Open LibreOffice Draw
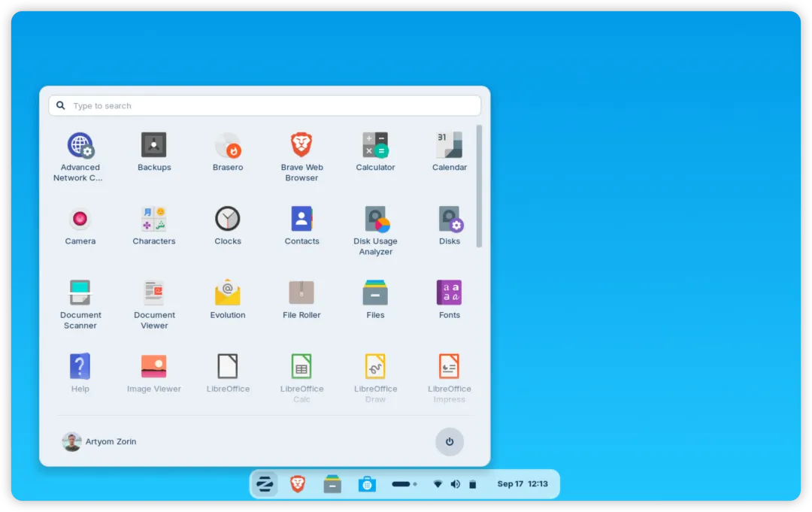This screenshot has height=512, width=812. 375,378
